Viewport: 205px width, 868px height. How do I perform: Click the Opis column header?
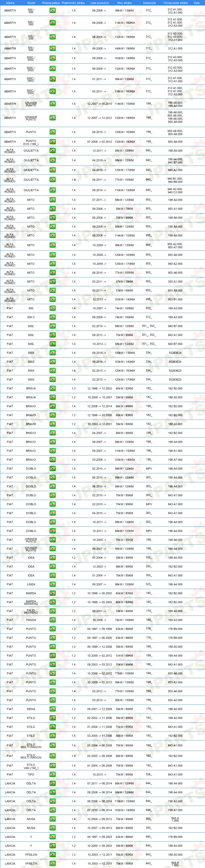click(x=197, y=3)
